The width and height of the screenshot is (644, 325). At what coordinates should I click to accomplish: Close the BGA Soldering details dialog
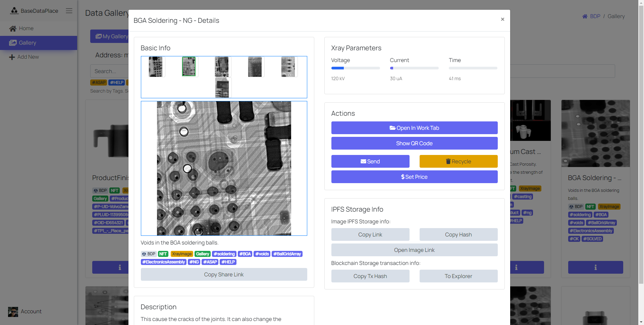502,19
